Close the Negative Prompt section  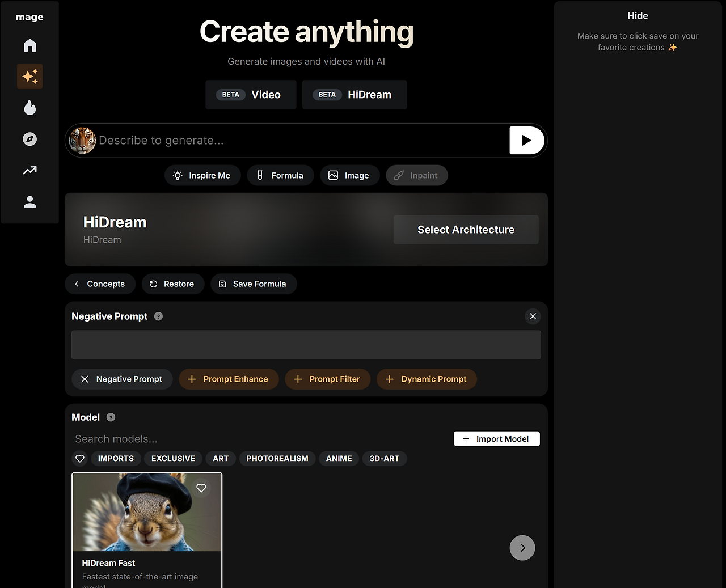(x=533, y=316)
